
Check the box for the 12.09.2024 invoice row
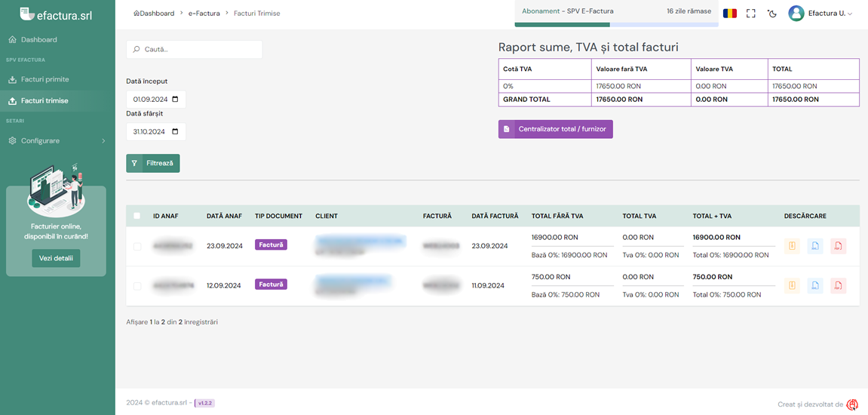pyautogui.click(x=137, y=286)
